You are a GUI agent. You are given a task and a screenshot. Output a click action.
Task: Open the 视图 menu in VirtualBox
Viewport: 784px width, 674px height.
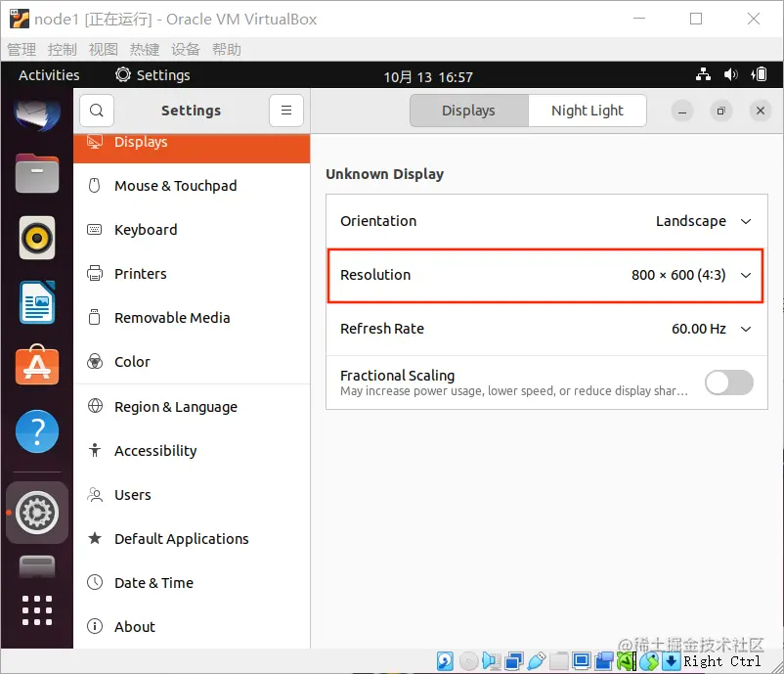104,50
